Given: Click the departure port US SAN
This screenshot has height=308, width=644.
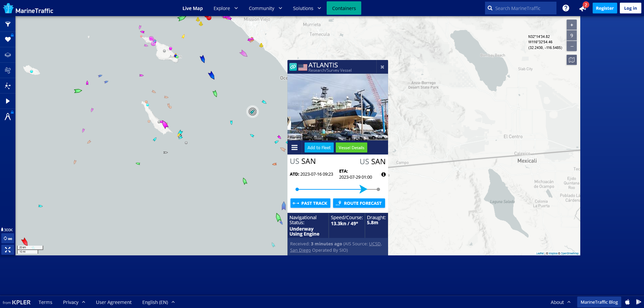Looking at the screenshot, I should click(303, 162).
